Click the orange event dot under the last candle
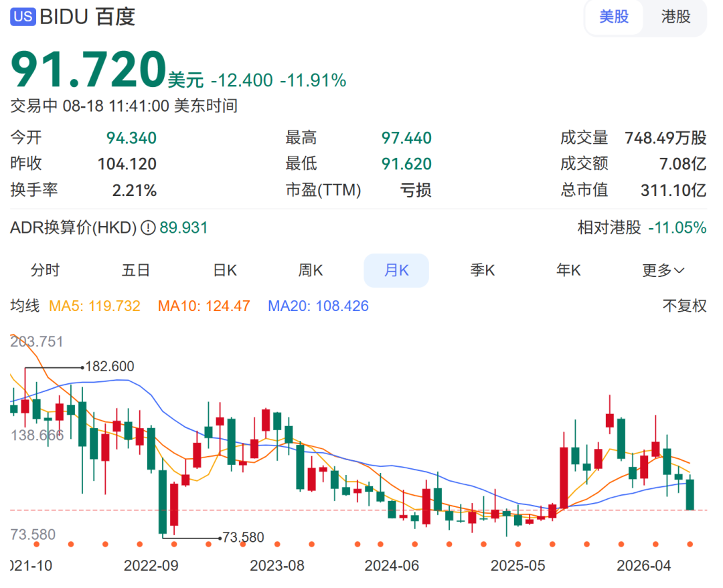 tap(690, 545)
